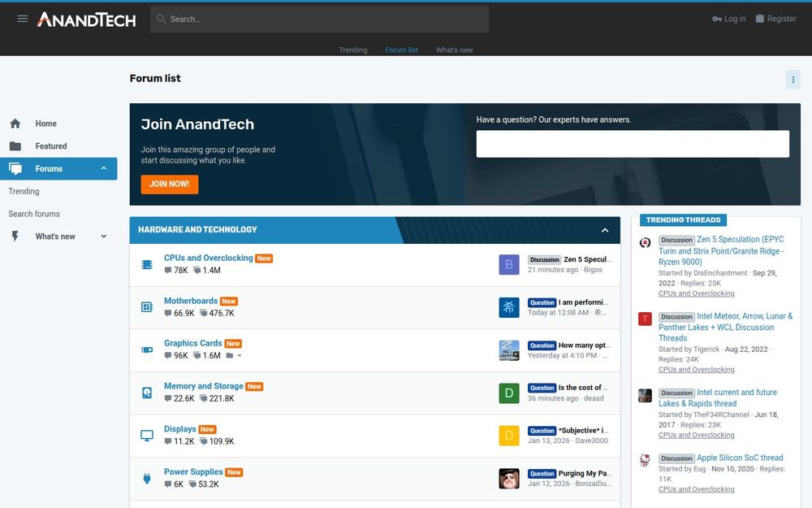Open Graphics Cards sub-forums dropdown
The height and width of the screenshot is (508, 812).
click(234, 356)
